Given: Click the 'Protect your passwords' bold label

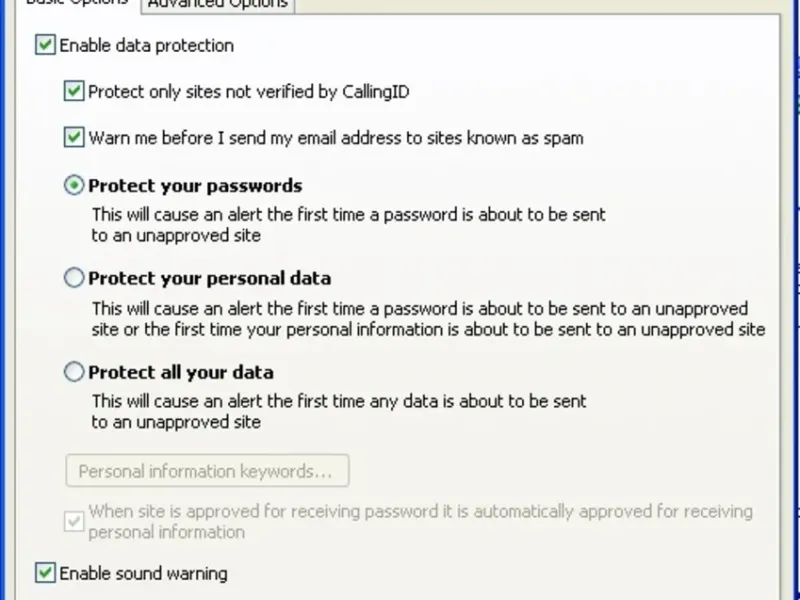Looking at the screenshot, I should pyautogui.click(x=195, y=186).
